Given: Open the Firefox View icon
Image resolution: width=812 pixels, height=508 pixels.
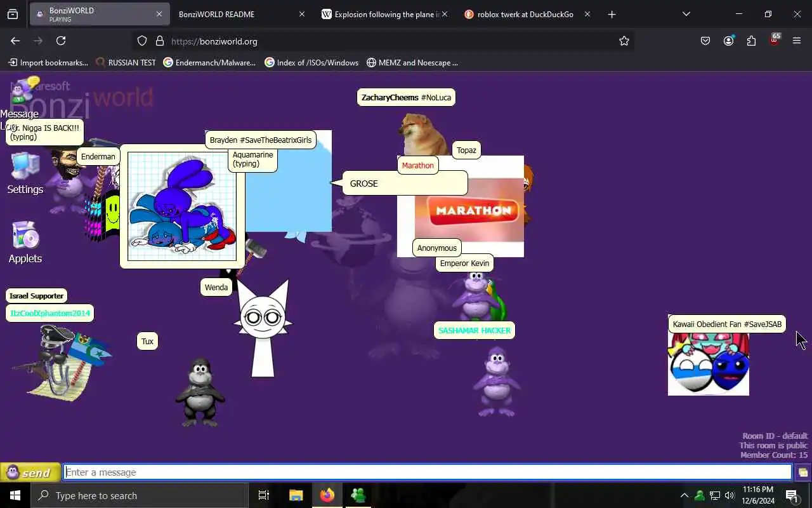Looking at the screenshot, I should pos(13,14).
